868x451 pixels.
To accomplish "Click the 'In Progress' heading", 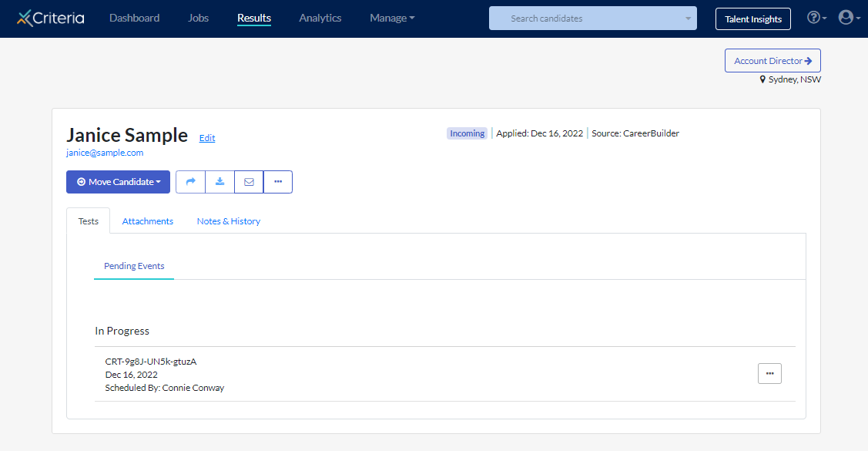I will click(122, 331).
